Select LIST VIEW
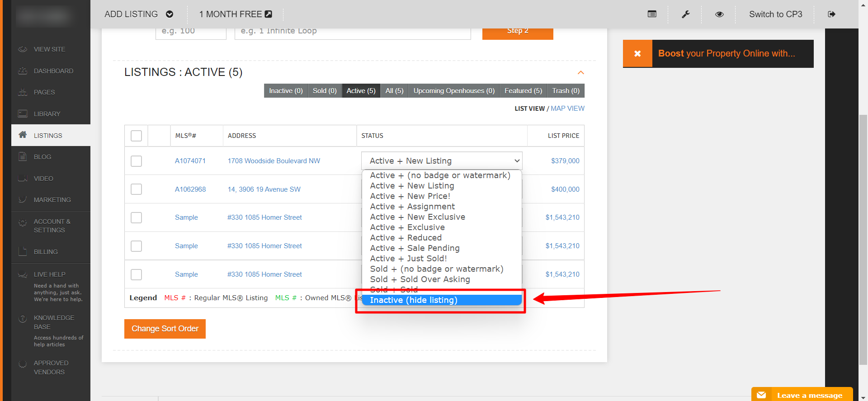This screenshot has height=401, width=868. click(x=529, y=109)
